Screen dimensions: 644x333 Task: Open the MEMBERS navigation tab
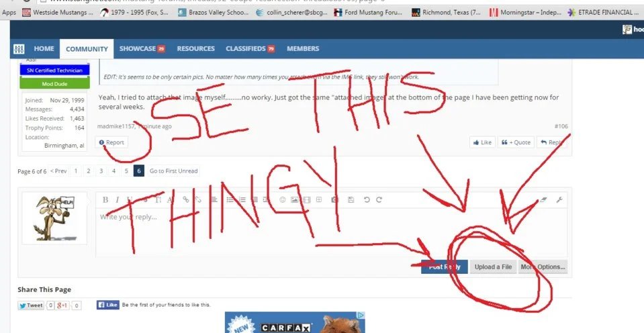(303, 48)
